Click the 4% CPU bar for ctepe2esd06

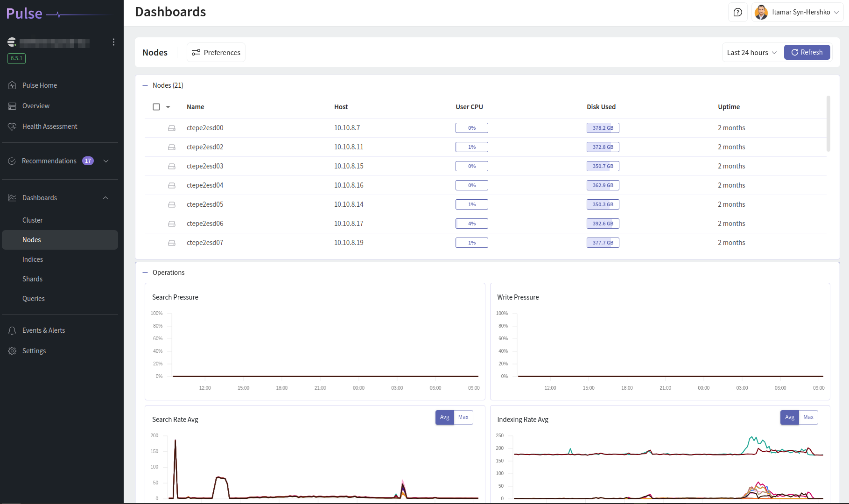point(472,224)
